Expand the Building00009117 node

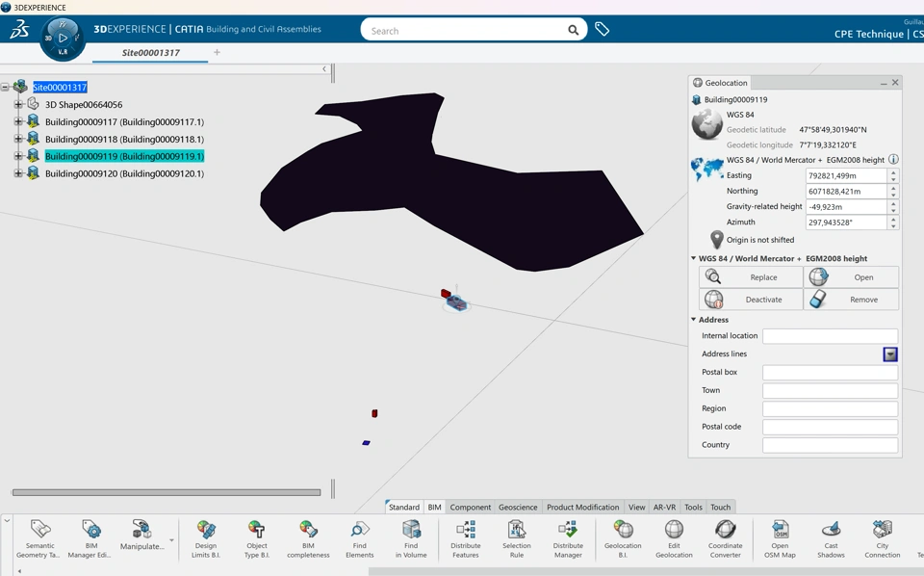[18, 122]
